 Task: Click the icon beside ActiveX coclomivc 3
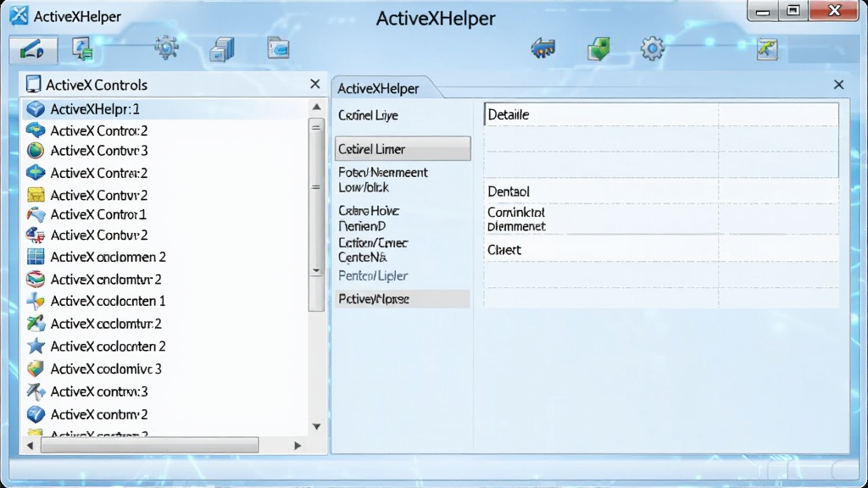point(36,369)
